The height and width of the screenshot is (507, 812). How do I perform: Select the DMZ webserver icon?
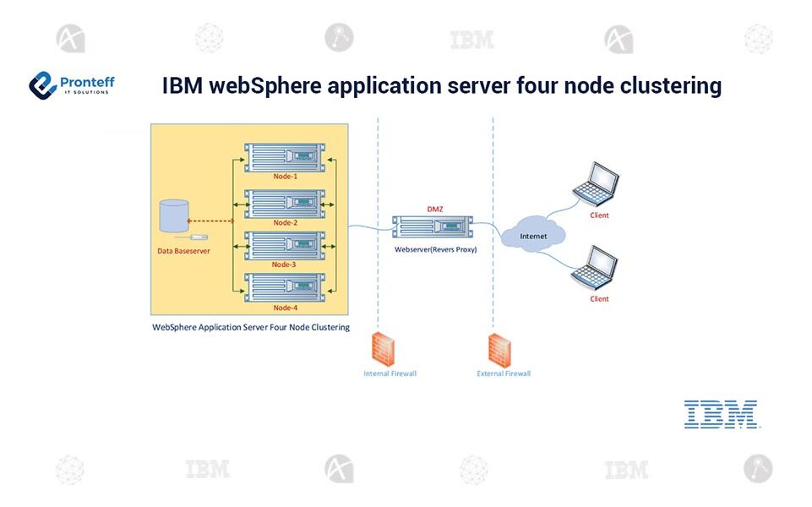430,227
